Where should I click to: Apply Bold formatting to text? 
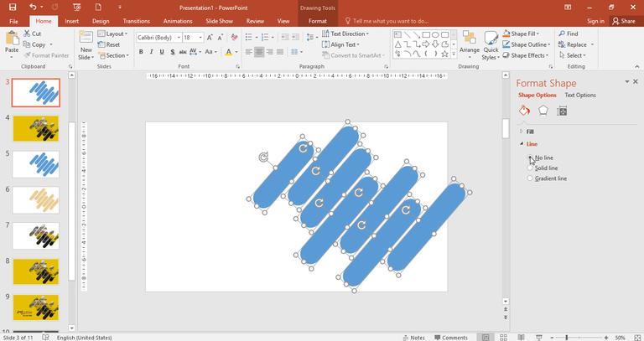(x=141, y=52)
